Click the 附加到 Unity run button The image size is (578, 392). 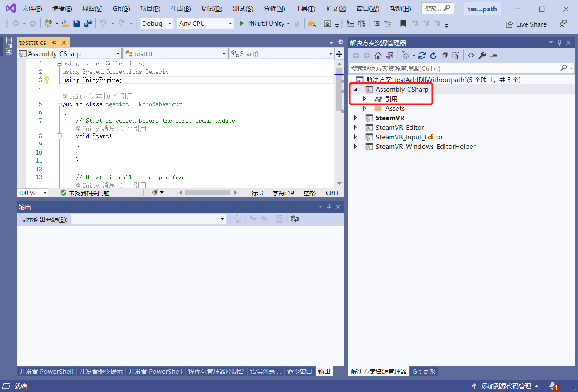[262, 24]
